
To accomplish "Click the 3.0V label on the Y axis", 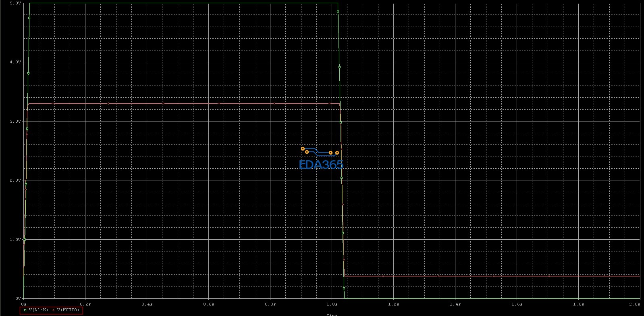I will pos(15,121).
